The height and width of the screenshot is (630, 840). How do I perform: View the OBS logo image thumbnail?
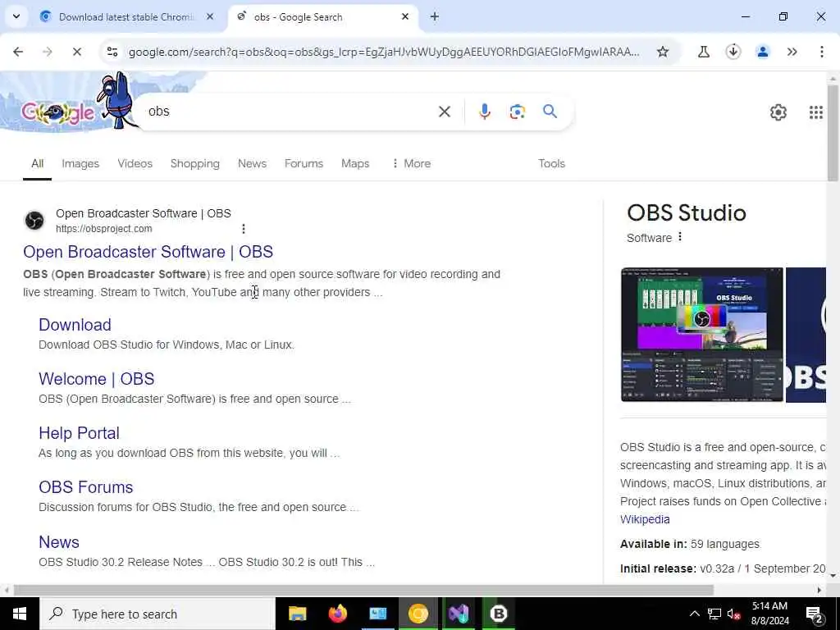click(x=806, y=335)
